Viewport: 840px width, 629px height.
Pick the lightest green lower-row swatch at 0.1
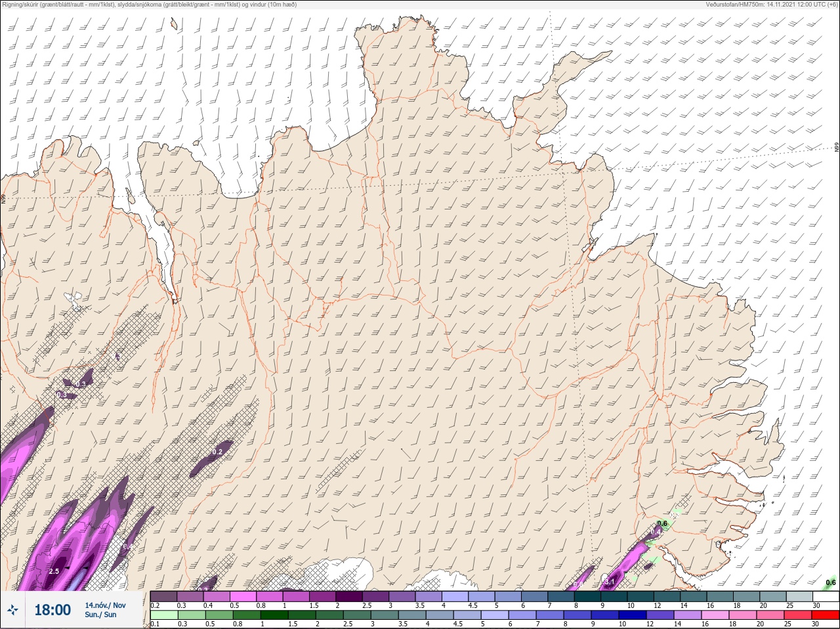click(164, 615)
